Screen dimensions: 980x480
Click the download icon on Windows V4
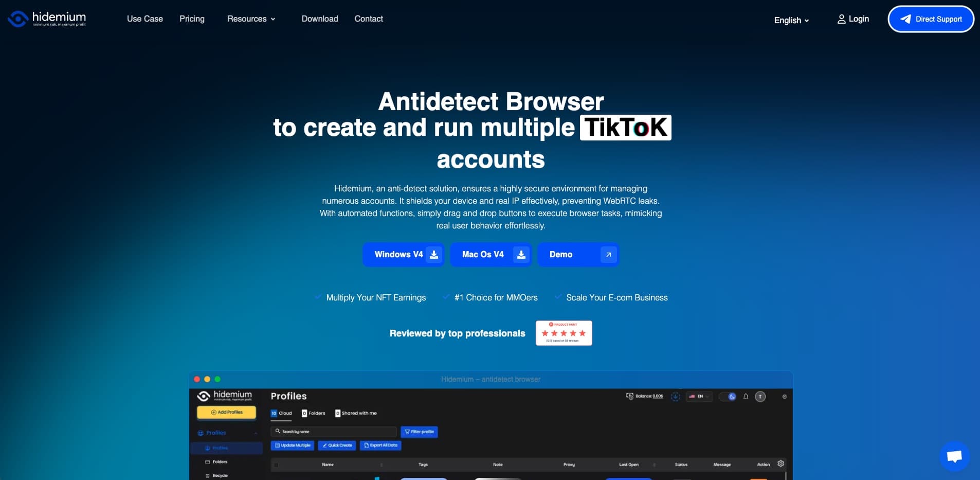[x=434, y=255]
